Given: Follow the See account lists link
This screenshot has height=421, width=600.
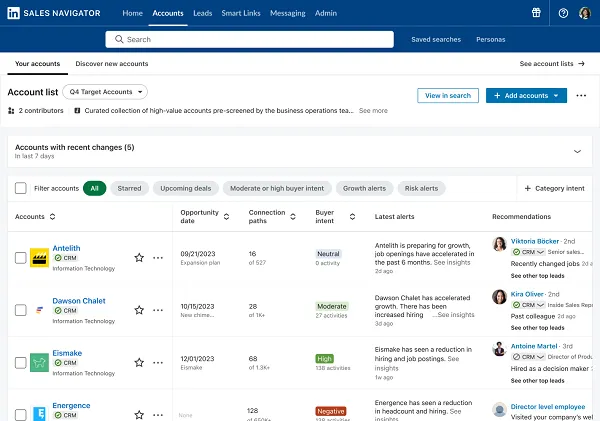Looking at the screenshot, I should [552, 64].
